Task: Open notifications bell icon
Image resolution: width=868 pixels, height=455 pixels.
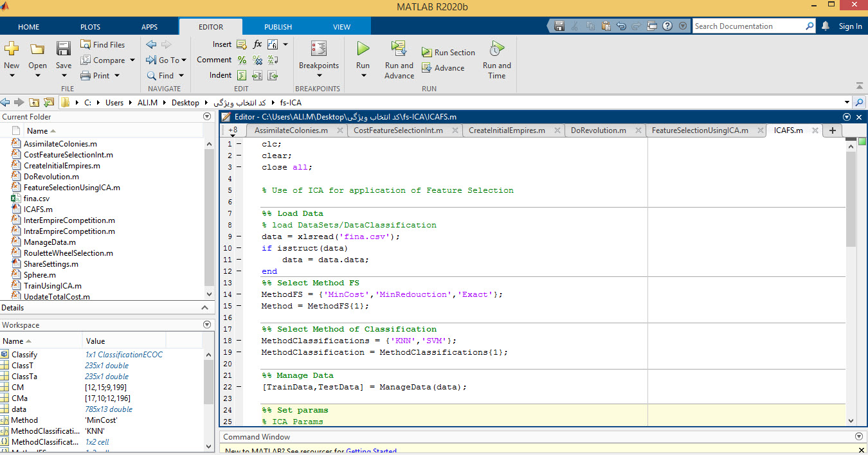Action: (x=826, y=26)
